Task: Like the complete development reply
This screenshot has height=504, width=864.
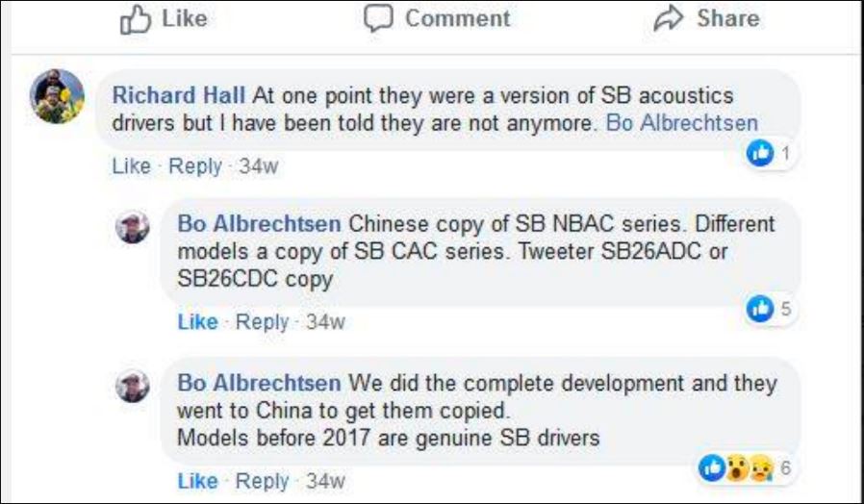Action: pyautogui.click(x=197, y=480)
